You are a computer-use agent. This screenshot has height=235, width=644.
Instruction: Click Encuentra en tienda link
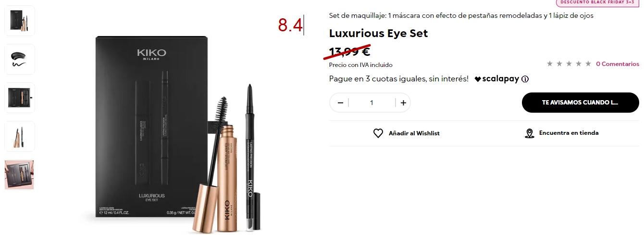click(x=569, y=133)
